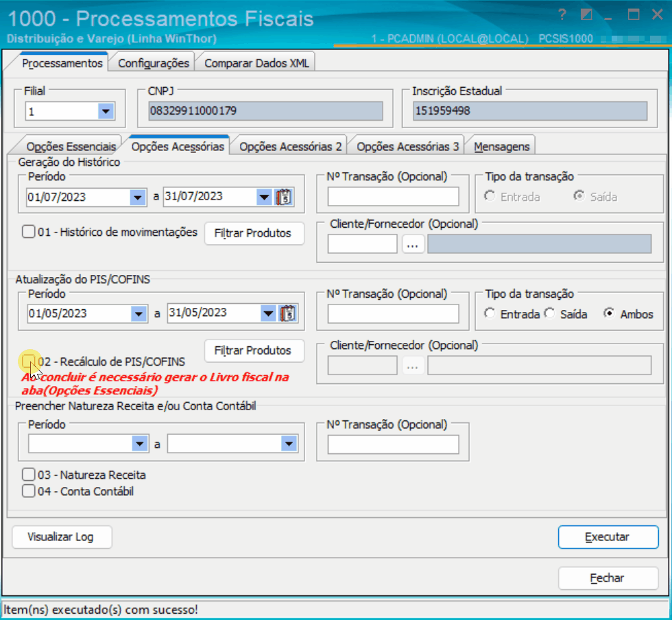This screenshot has width=672, height=620.
Task: Check 01 - Histórico de movimentações
Action: tap(29, 232)
